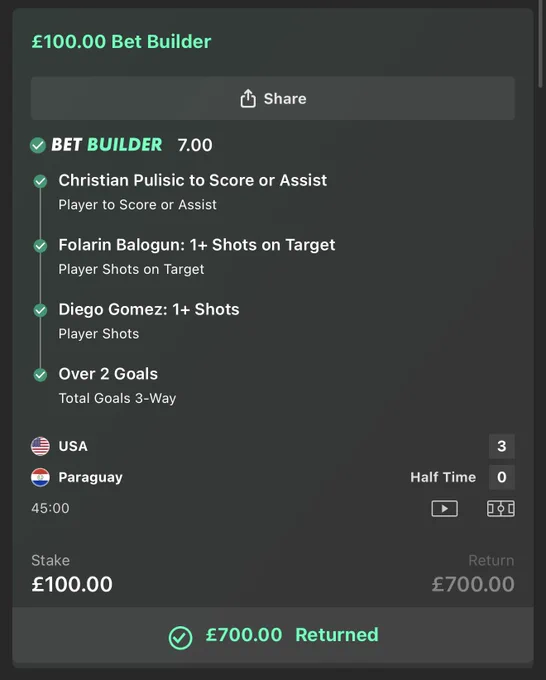Tap the Share button
Screen dimensions: 546x680
tap(273, 98)
